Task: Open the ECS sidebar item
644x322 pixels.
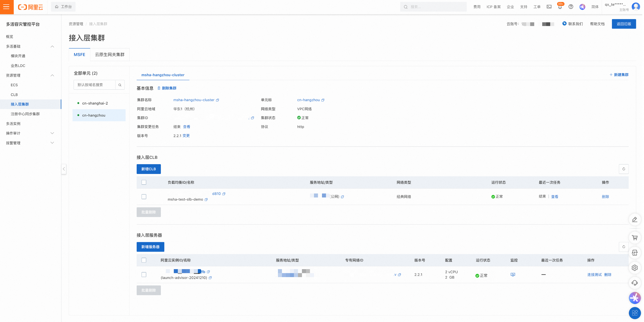Action: [x=14, y=85]
